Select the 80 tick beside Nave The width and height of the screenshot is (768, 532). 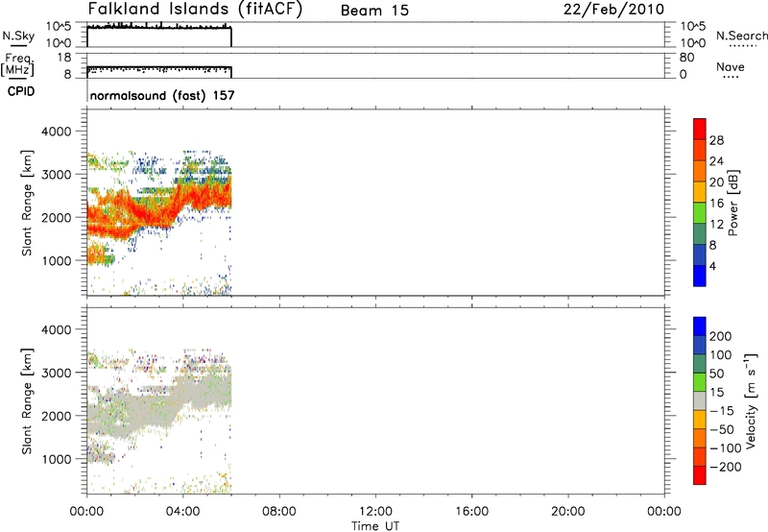[x=687, y=58]
